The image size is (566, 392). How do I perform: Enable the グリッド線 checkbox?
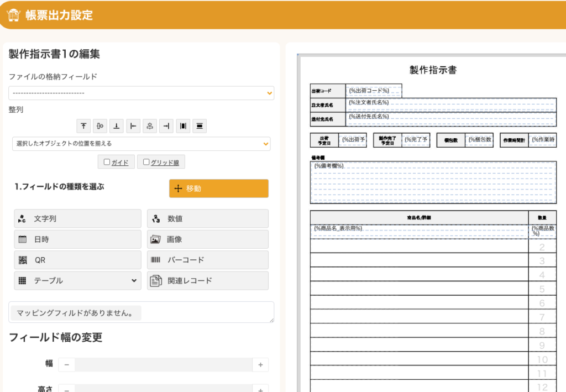tap(146, 162)
